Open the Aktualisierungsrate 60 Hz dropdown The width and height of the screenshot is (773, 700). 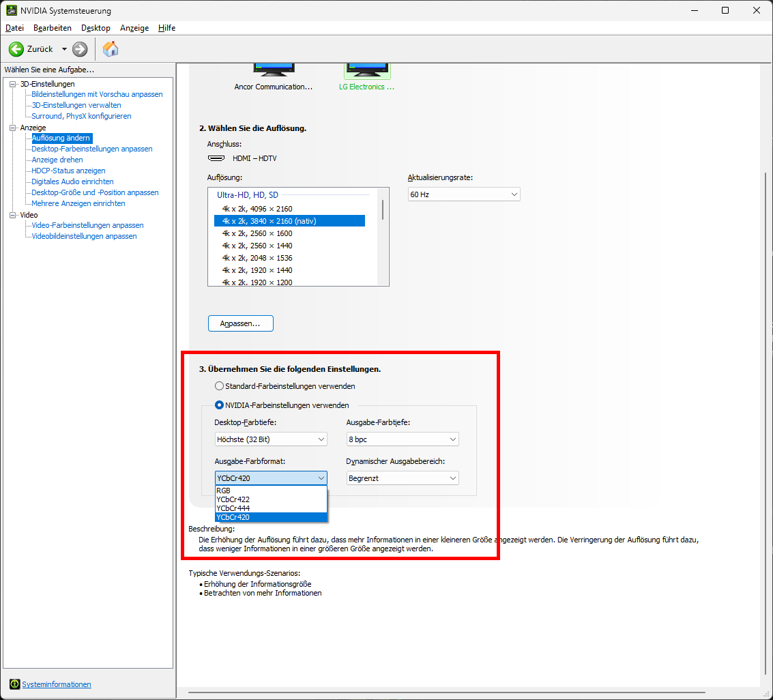point(464,194)
